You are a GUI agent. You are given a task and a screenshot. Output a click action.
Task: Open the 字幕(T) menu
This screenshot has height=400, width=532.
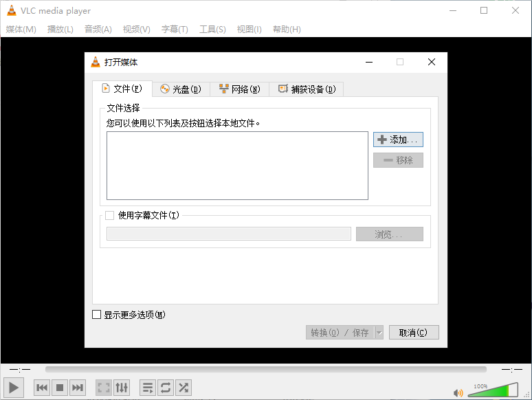click(x=175, y=30)
